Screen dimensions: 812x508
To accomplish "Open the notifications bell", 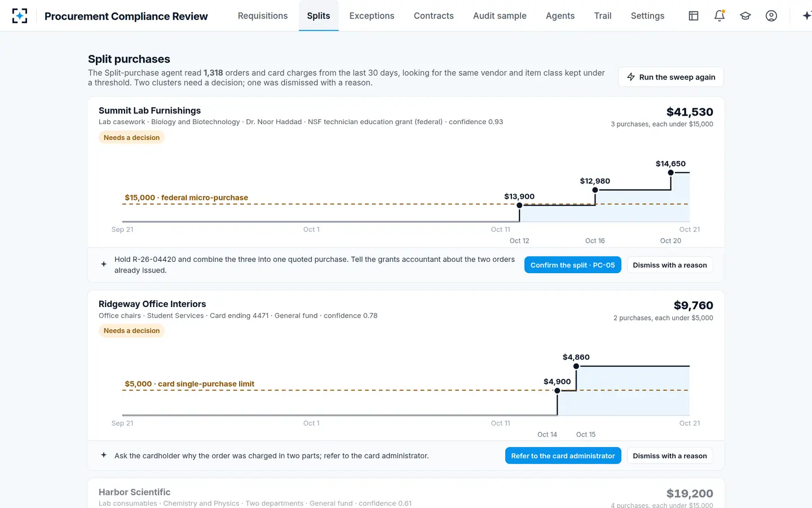I will [720, 16].
